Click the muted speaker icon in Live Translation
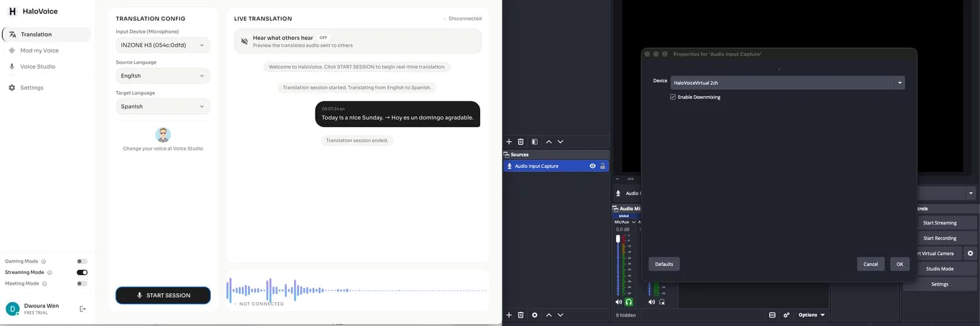Image resolution: width=980 pixels, height=326 pixels. click(x=244, y=42)
